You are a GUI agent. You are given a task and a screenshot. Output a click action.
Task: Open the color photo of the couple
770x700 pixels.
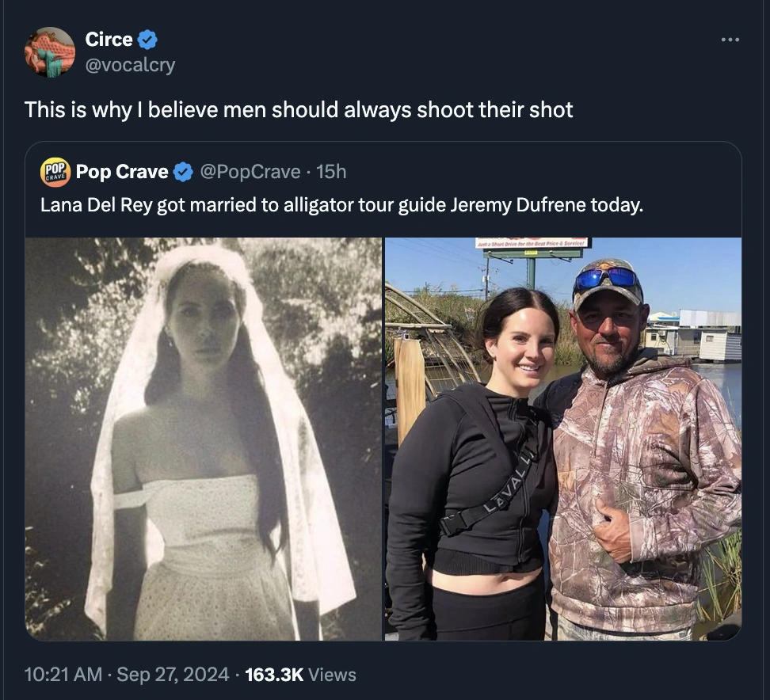click(563, 439)
